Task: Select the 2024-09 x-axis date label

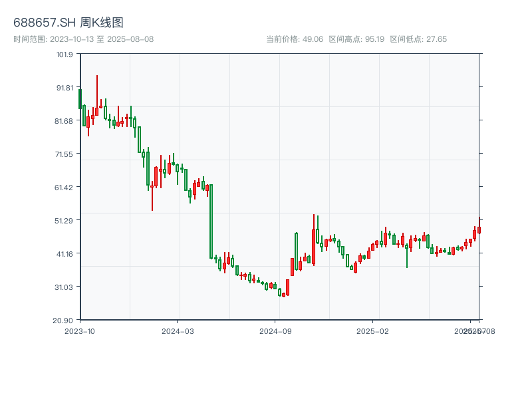Action: (275, 331)
